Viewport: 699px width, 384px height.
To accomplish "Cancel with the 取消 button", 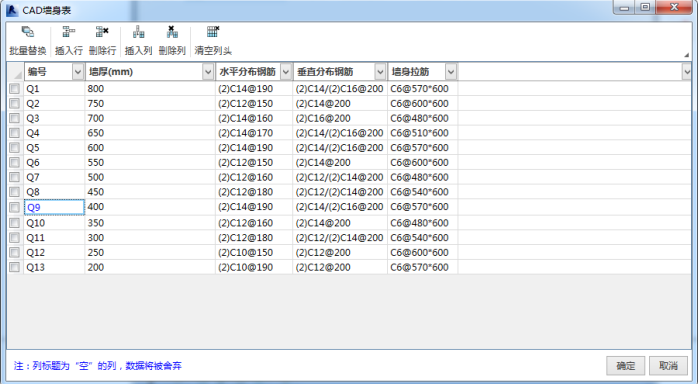I will pos(668,366).
